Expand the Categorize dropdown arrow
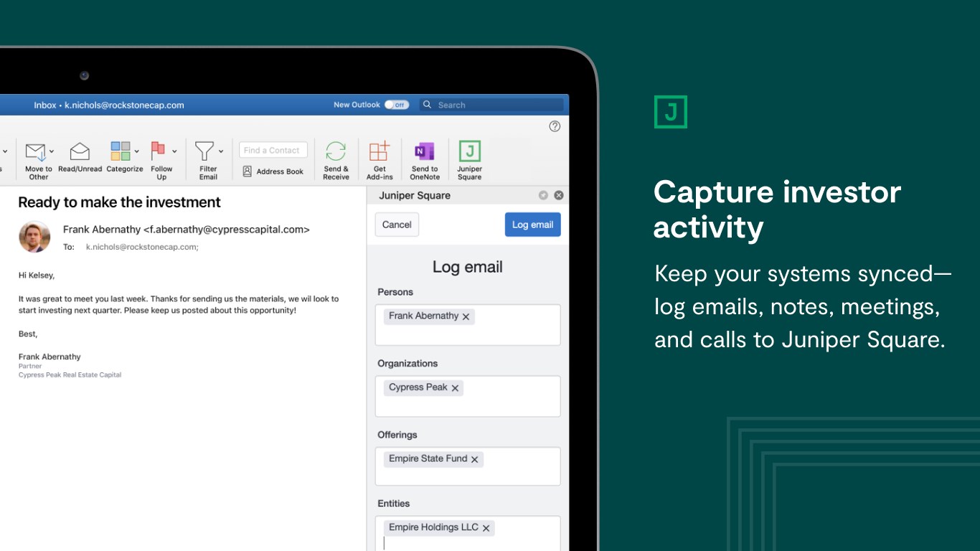 pos(136,152)
